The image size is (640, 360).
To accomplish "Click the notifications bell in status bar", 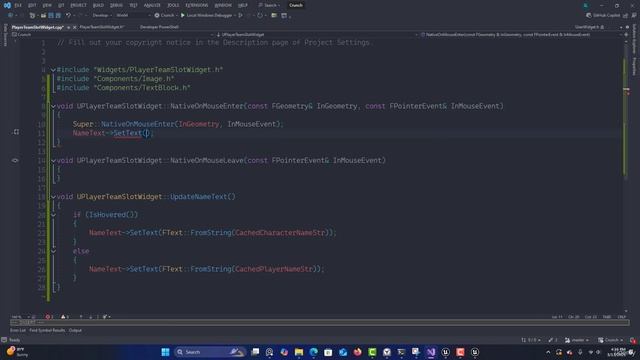I will (633, 340).
